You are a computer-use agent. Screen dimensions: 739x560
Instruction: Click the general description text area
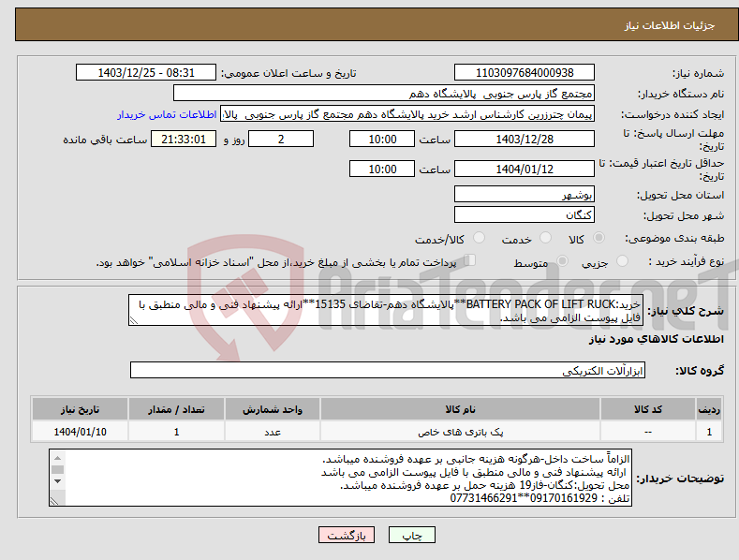point(386,311)
